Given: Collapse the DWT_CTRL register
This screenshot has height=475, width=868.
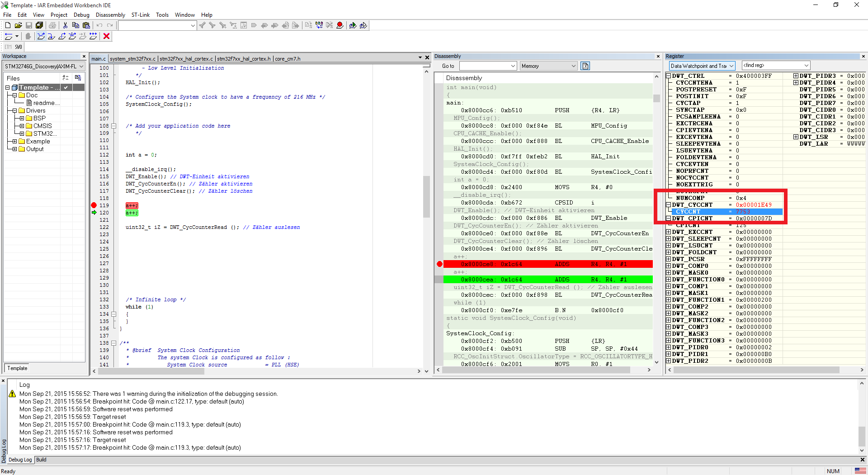Looking at the screenshot, I should pos(669,76).
